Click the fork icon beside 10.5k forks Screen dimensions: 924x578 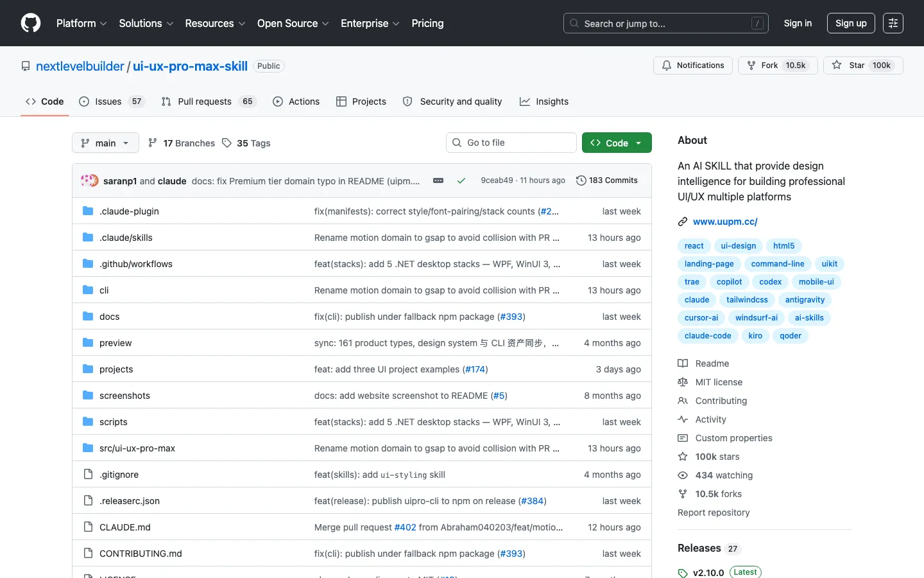[683, 494]
